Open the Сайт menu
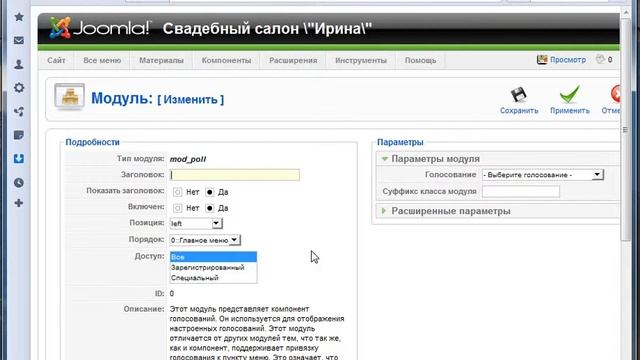 click(56, 60)
